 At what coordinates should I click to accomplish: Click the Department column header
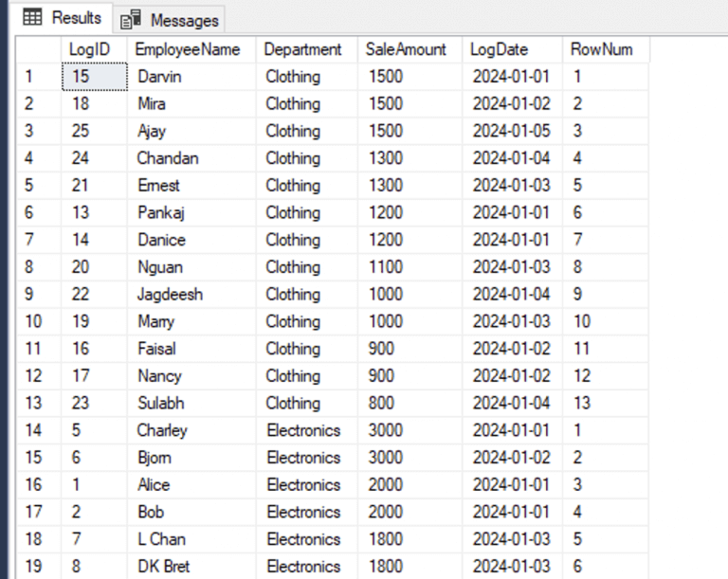coord(302,49)
